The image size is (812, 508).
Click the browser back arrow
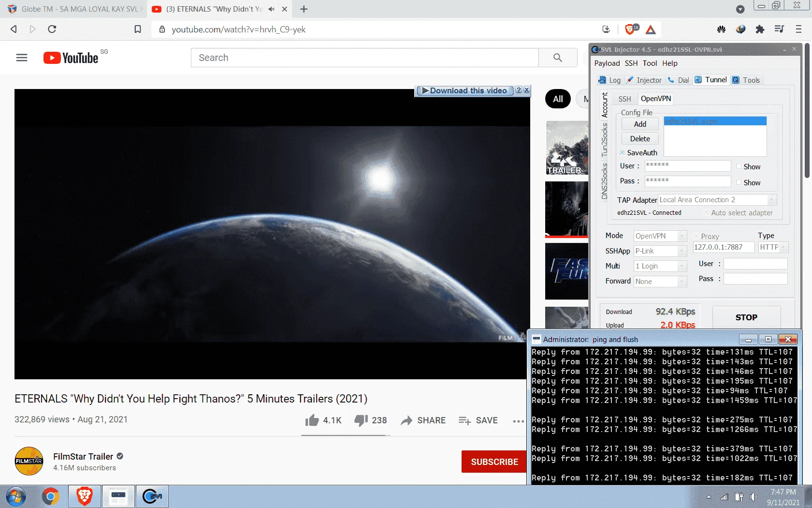click(14, 29)
